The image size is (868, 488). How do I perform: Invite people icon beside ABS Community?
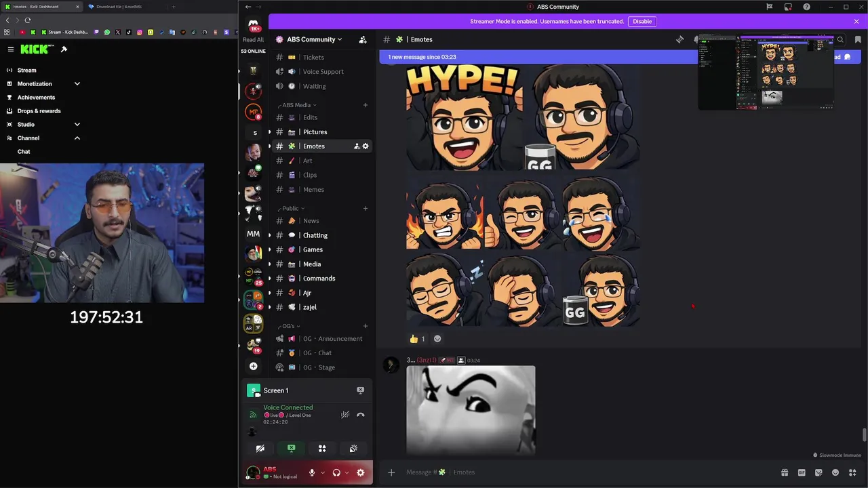tap(363, 39)
